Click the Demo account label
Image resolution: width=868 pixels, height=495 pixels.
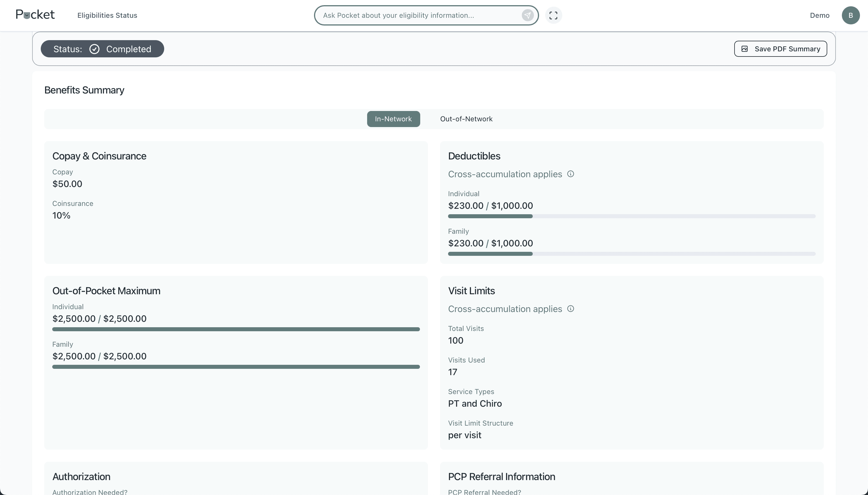pos(819,15)
